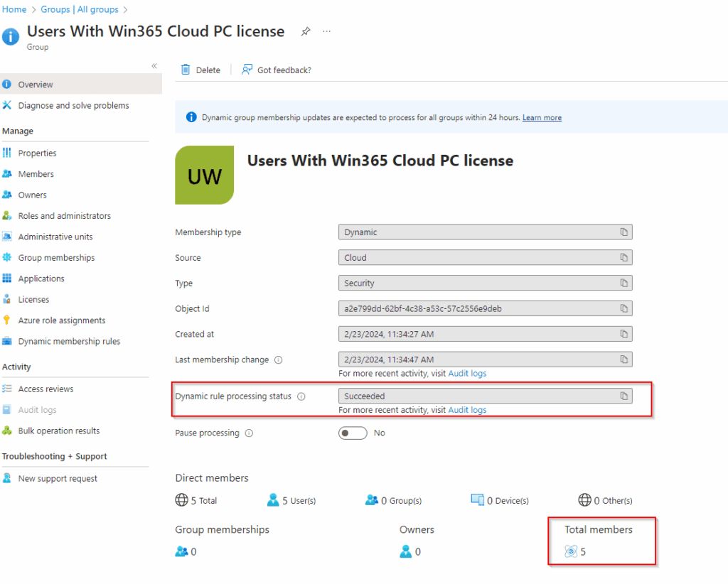Click the Got feedback? button

[277, 70]
